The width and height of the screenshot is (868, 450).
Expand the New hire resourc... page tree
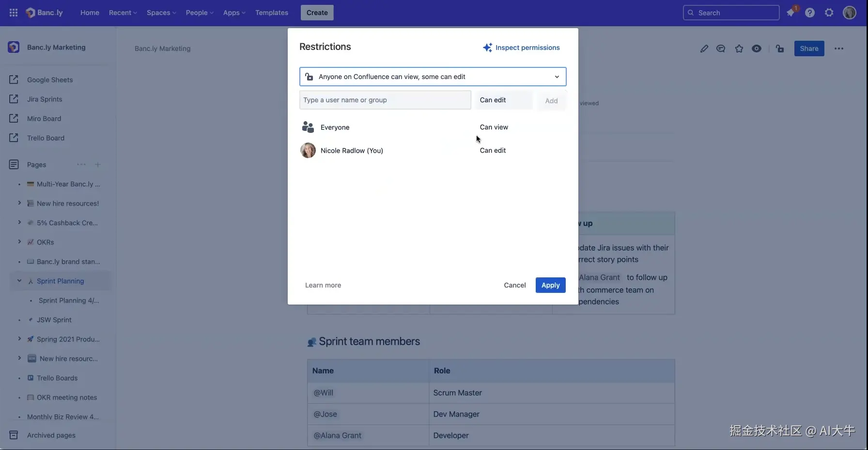click(x=19, y=358)
